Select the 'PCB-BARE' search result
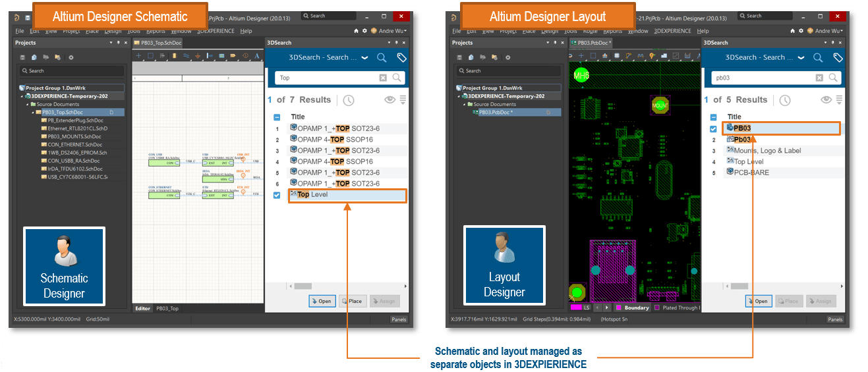868x372 pixels. click(x=751, y=173)
